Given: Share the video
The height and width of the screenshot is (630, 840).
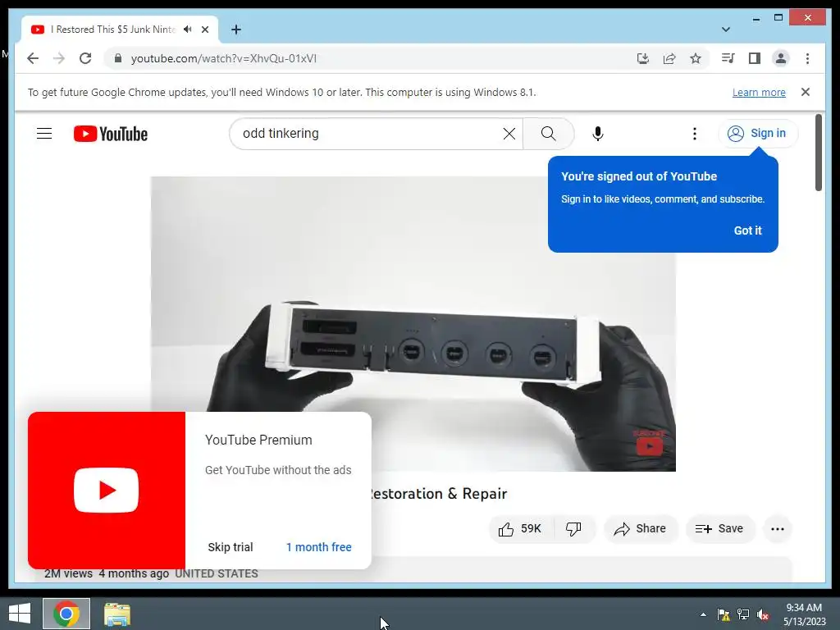Looking at the screenshot, I should (x=641, y=529).
